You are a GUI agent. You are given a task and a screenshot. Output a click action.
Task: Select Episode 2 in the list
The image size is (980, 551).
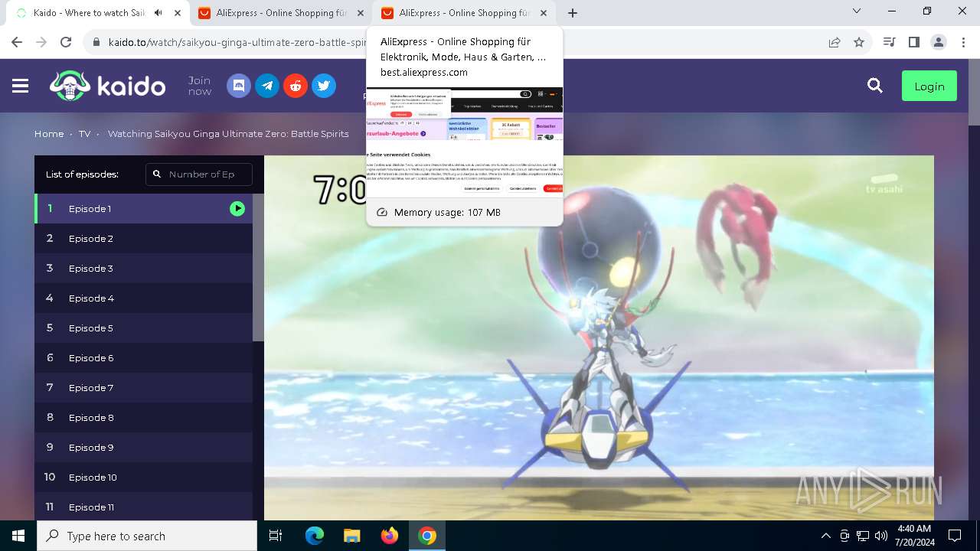[x=143, y=238]
